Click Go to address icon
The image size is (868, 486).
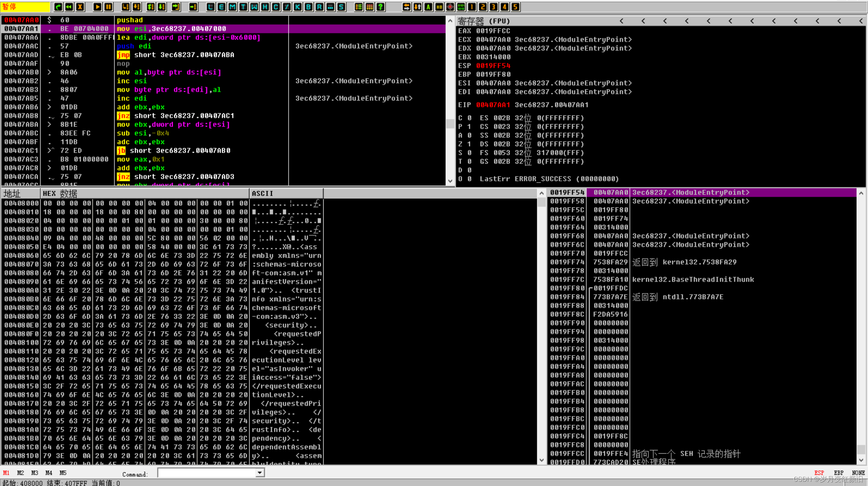click(x=193, y=7)
